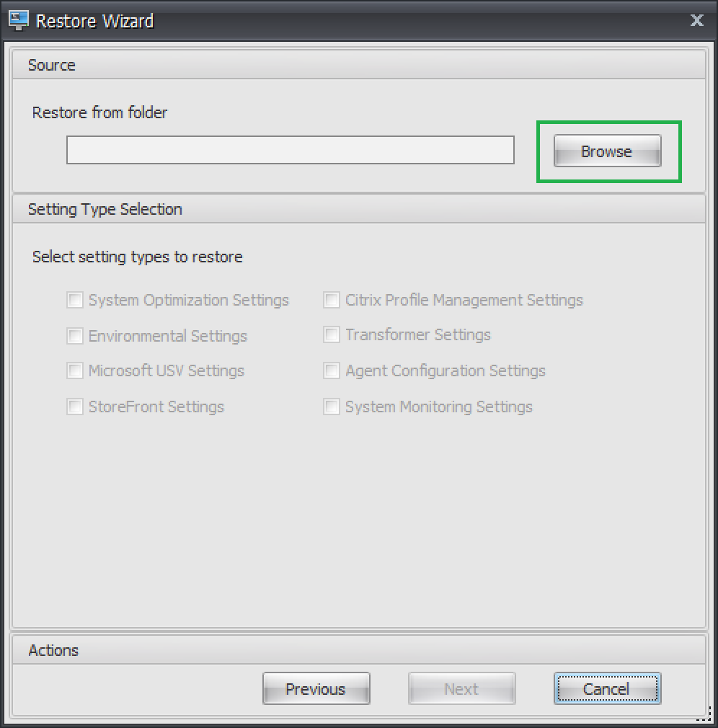
Task: Select the StoreFront Settings checkbox
Action: tap(75, 407)
